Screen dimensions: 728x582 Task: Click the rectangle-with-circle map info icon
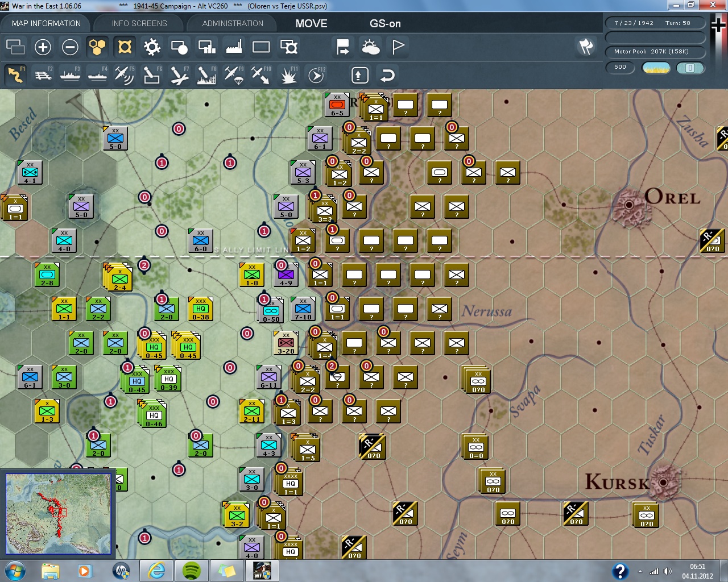click(179, 47)
